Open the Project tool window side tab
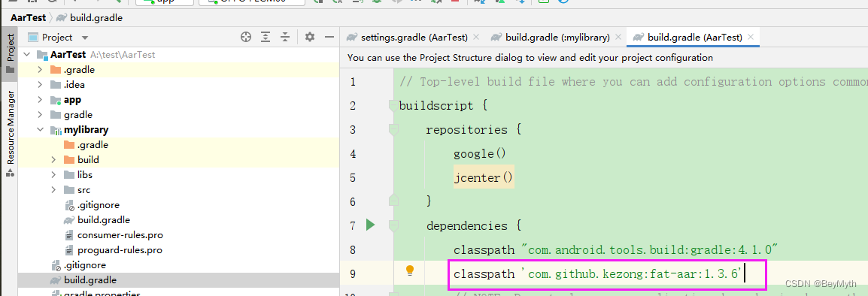The image size is (868, 296). [10, 54]
